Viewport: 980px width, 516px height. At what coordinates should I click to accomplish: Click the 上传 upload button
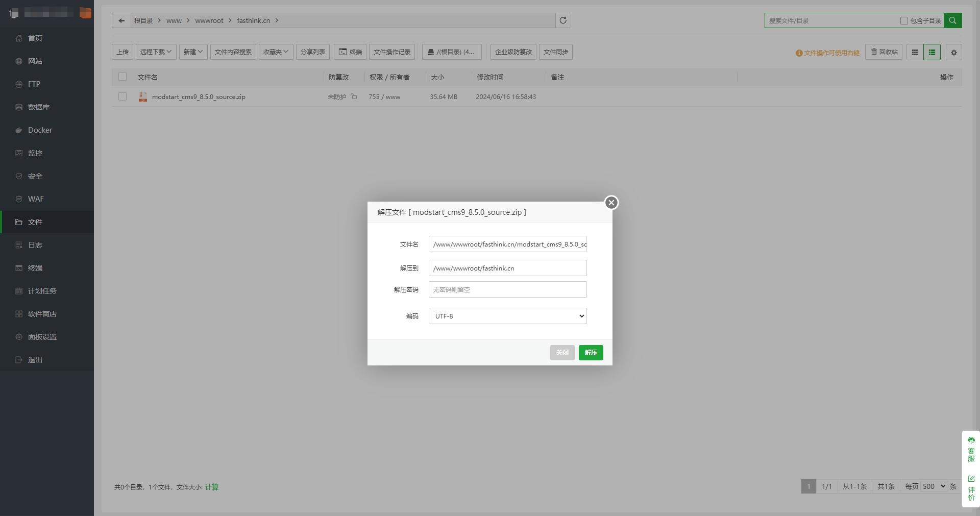pyautogui.click(x=122, y=52)
